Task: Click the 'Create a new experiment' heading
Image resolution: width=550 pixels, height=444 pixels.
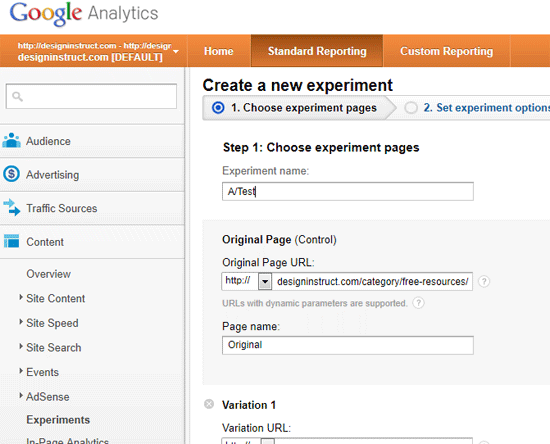Action: pos(297,85)
